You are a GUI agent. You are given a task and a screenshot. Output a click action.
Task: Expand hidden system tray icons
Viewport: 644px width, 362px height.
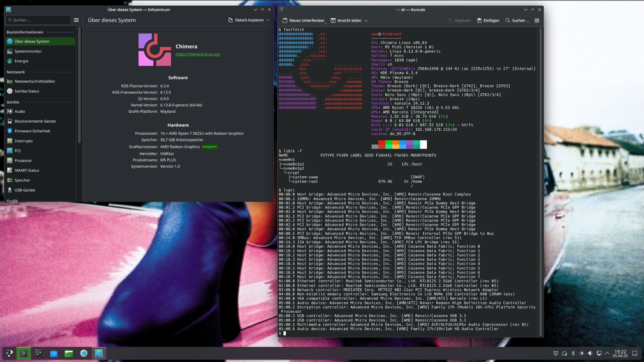(607, 353)
